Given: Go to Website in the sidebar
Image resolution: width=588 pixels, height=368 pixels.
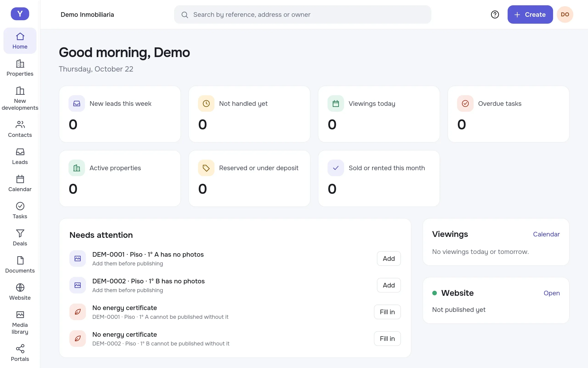Looking at the screenshot, I should point(20,292).
